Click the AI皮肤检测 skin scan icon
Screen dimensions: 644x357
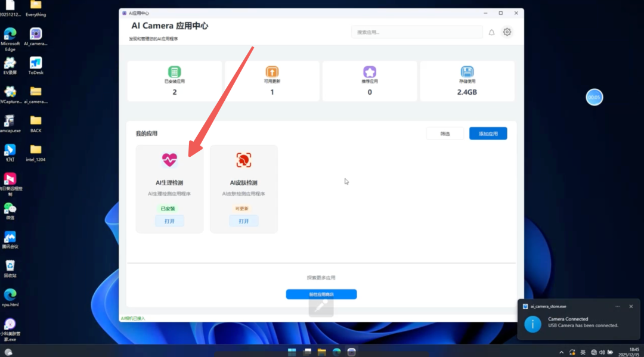click(243, 160)
